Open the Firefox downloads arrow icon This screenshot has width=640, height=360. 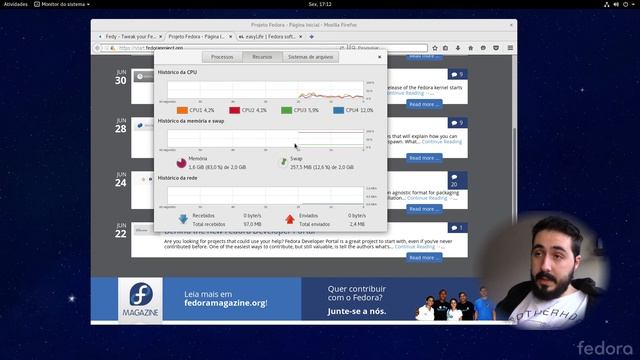458,48
